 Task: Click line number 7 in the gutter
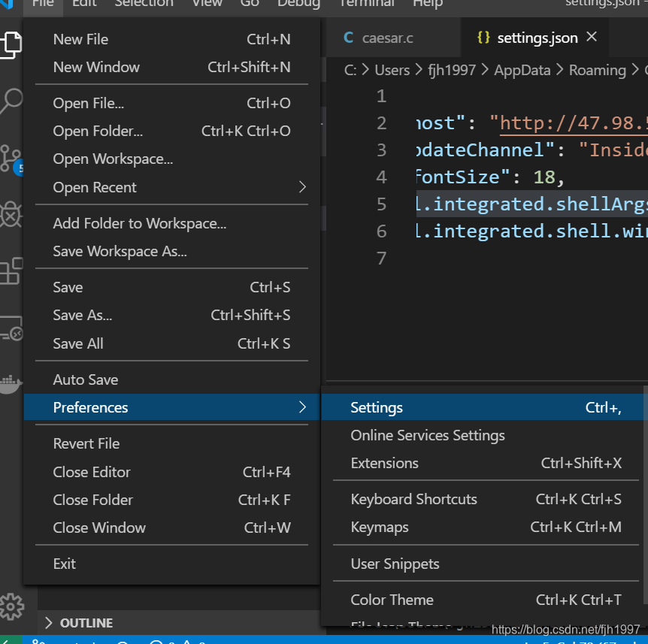[x=381, y=259]
